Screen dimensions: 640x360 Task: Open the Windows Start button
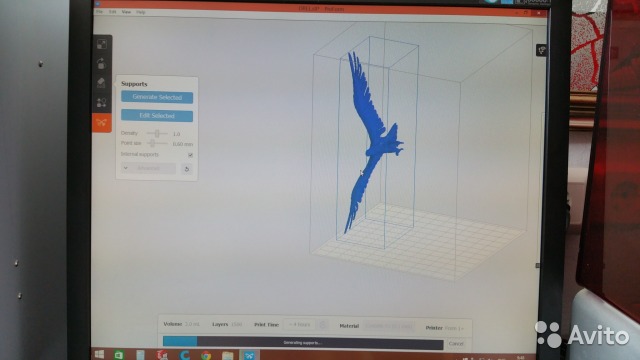point(99,355)
